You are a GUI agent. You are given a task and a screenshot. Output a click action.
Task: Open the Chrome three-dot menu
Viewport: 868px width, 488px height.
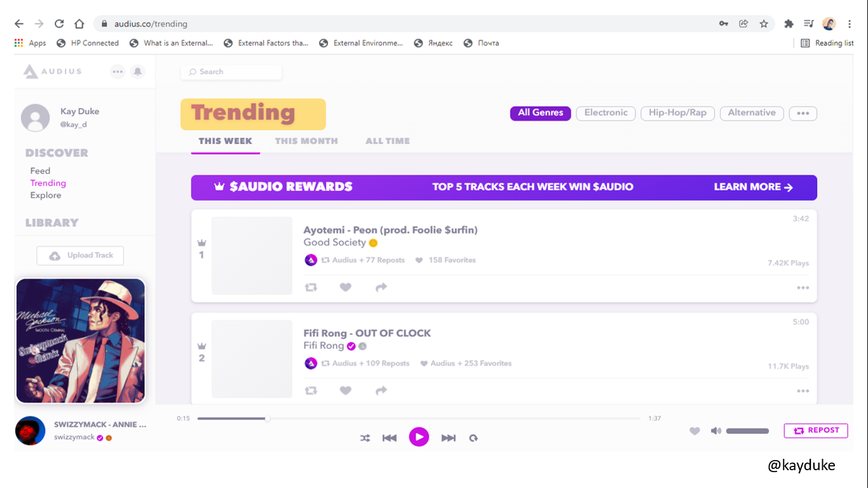tap(850, 24)
